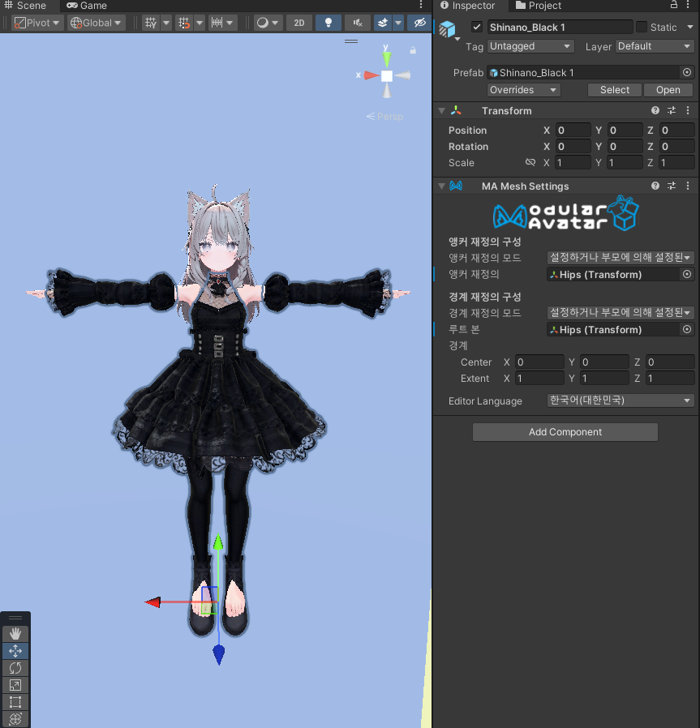Collapse the MA Mesh Settings foldout
Screen dimensions: 700x728
click(x=442, y=186)
